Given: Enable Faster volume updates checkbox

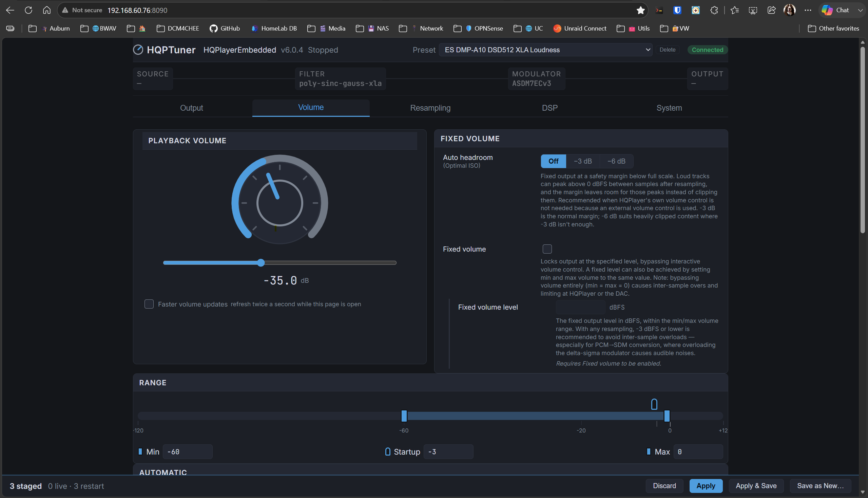Looking at the screenshot, I should click(x=149, y=304).
